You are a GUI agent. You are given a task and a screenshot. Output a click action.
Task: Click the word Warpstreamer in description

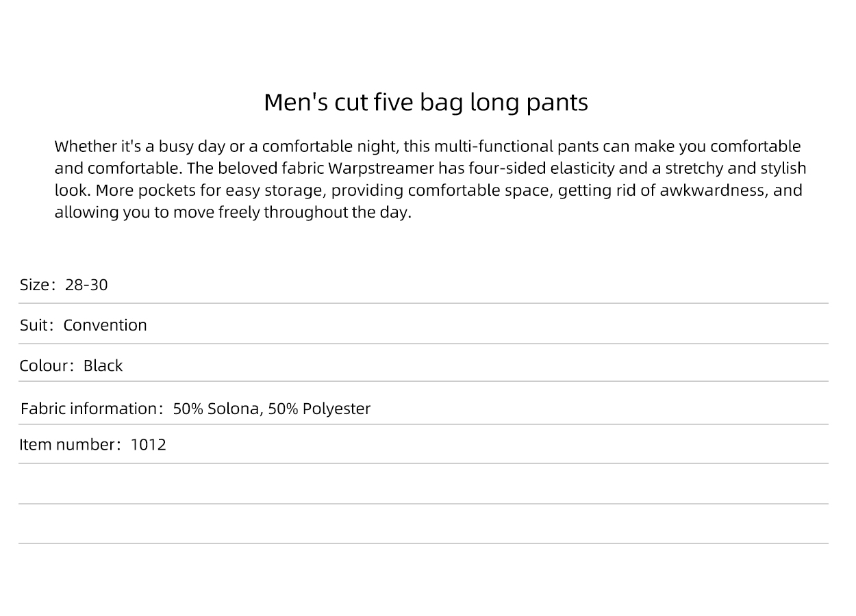pyautogui.click(x=381, y=168)
